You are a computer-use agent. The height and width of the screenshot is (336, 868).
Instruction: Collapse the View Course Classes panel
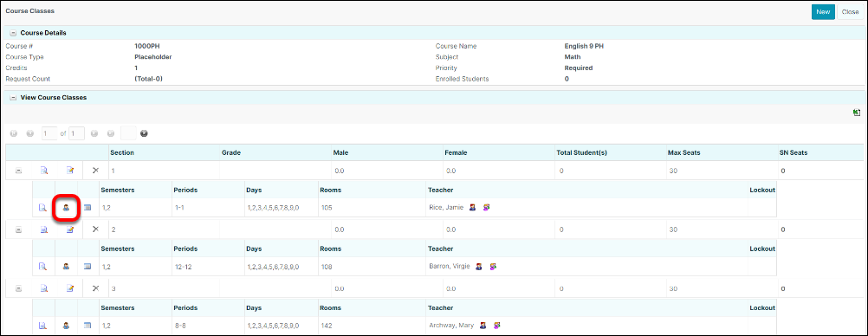tap(13, 98)
